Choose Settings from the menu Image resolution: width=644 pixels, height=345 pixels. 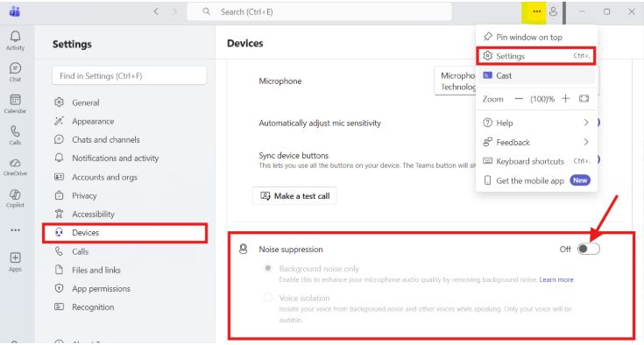click(x=536, y=56)
